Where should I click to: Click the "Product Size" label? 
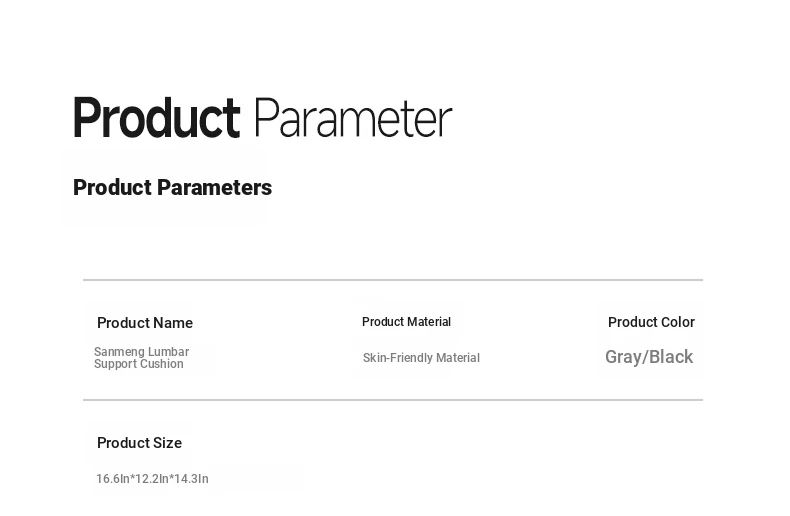point(139,443)
